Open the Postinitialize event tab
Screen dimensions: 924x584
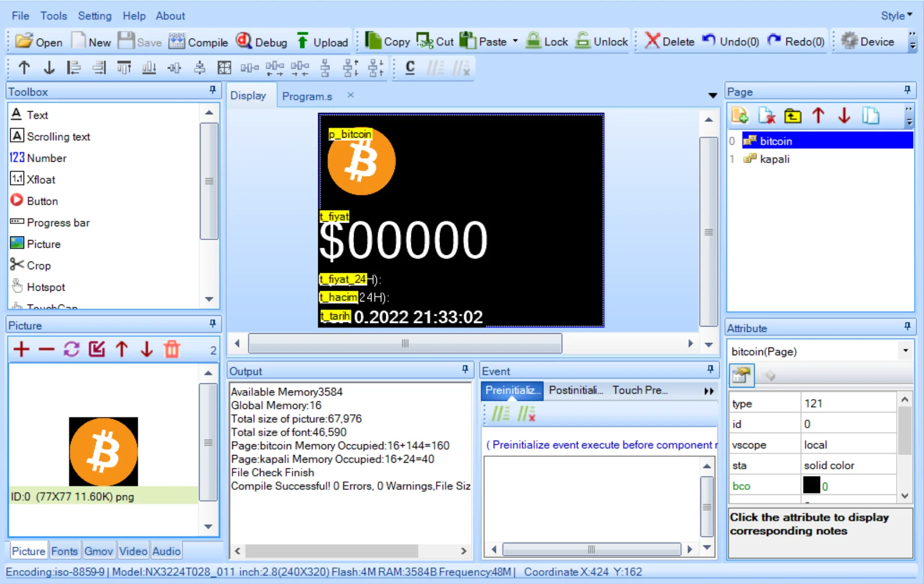(x=576, y=391)
